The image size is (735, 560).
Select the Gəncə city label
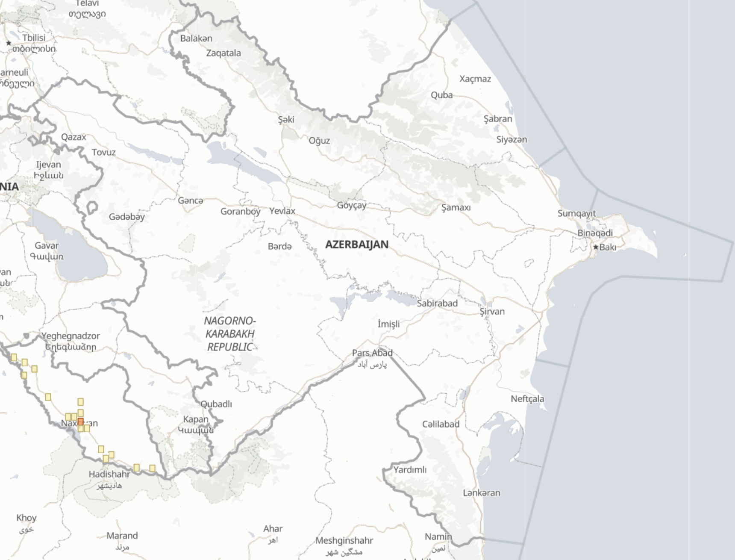tap(191, 200)
